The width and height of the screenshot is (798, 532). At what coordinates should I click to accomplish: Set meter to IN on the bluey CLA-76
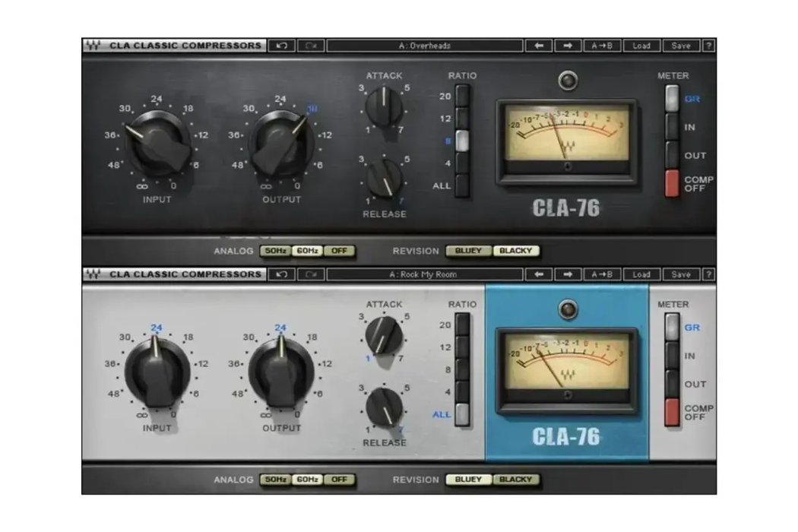pyautogui.click(x=672, y=356)
